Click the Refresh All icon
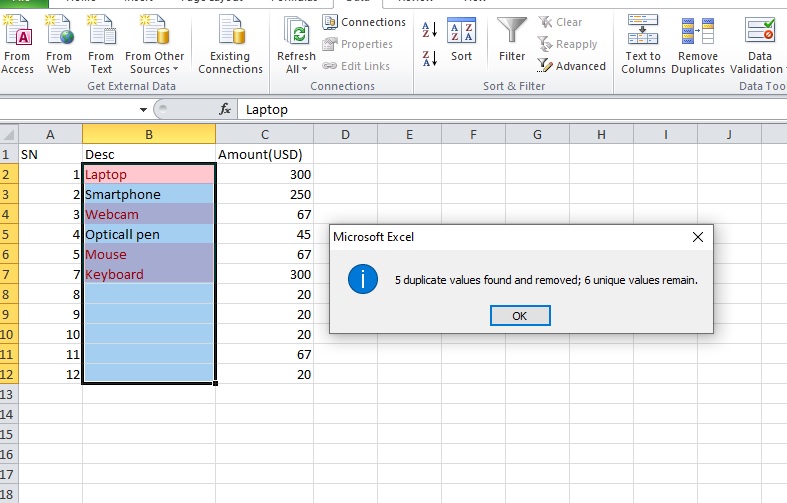 pos(296,32)
